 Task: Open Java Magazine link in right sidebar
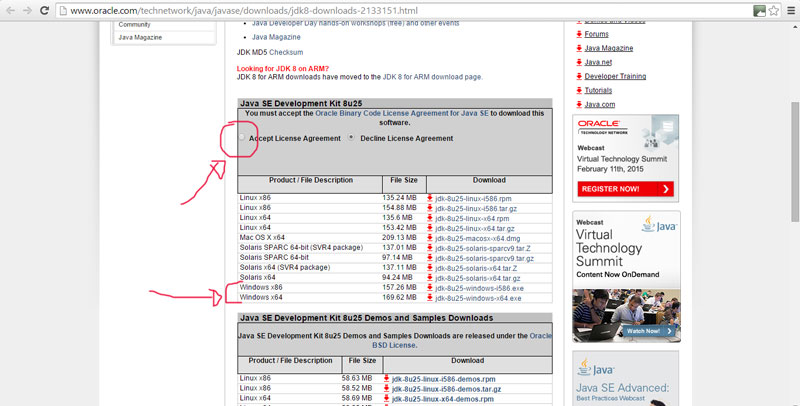pos(609,48)
